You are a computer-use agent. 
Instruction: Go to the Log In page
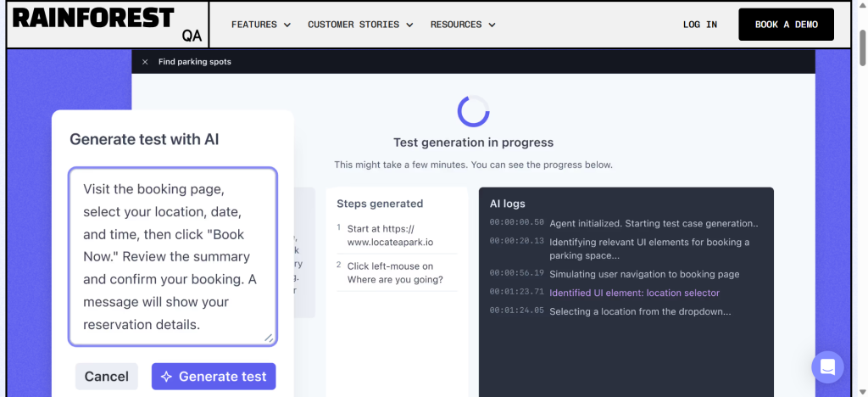click(699, 25)
